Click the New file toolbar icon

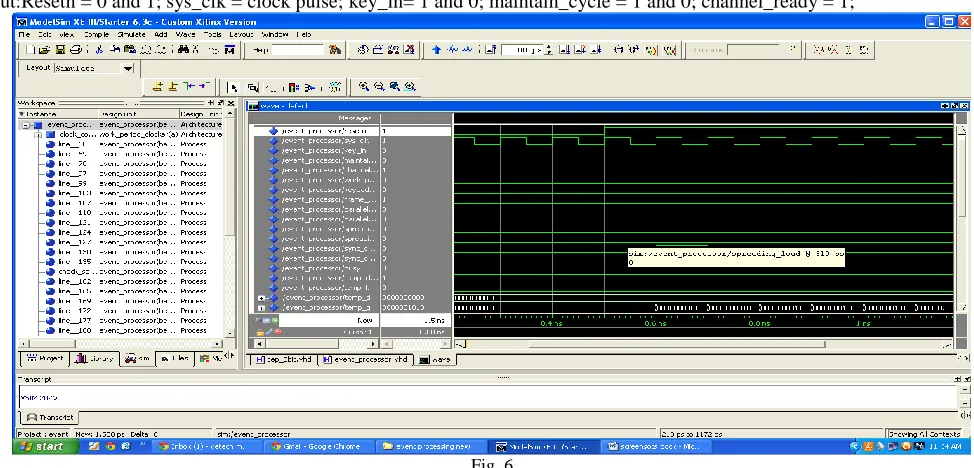[32, 50]
